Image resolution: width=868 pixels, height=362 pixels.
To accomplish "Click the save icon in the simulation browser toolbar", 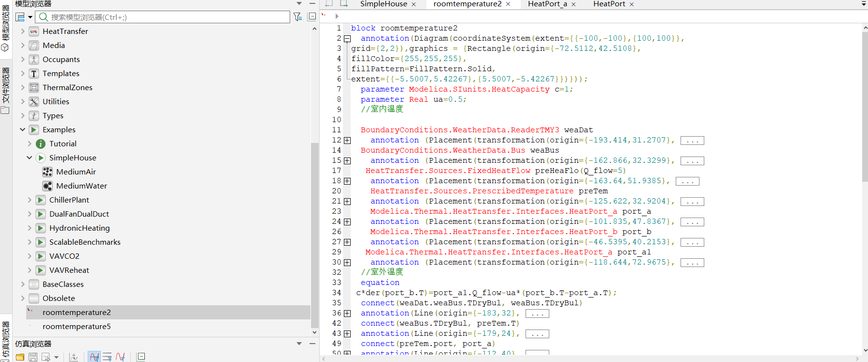I will [x=33, y=357].
